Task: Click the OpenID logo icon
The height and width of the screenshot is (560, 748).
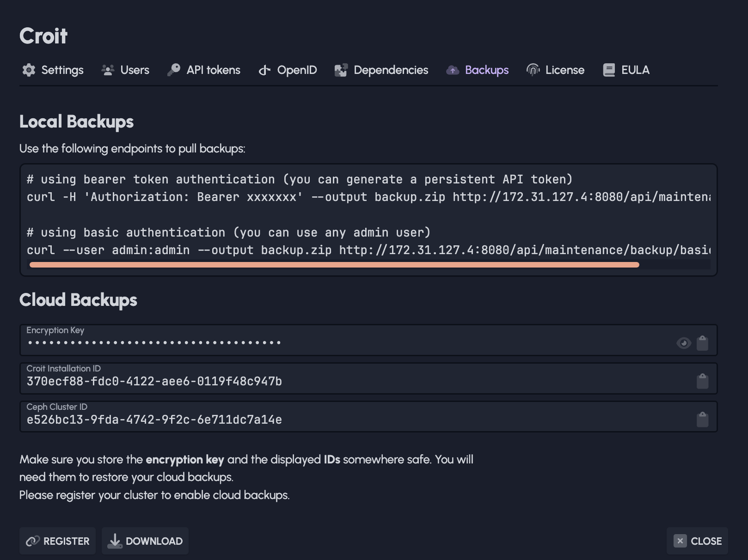Action: pos(264,70)
